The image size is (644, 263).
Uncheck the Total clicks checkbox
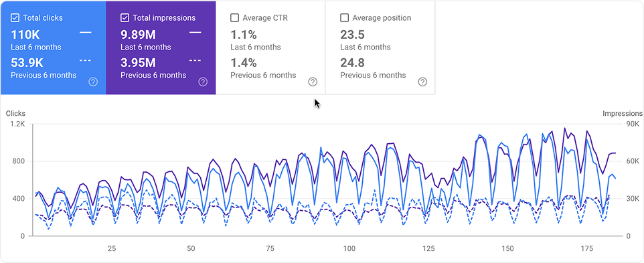[x=15, y=17]
